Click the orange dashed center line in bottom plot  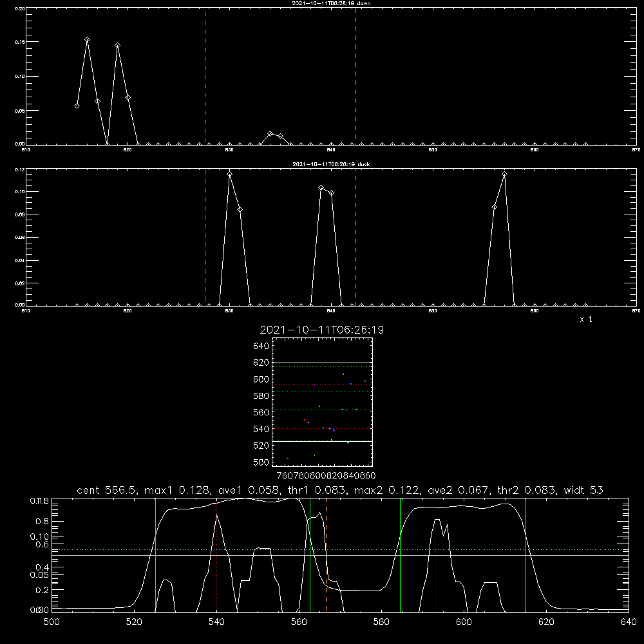pyautogui.click(x=326, y=555)
